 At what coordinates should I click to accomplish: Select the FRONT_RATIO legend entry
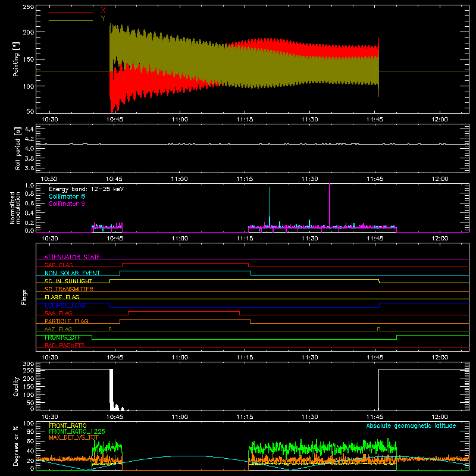click(x=68, y=425)
